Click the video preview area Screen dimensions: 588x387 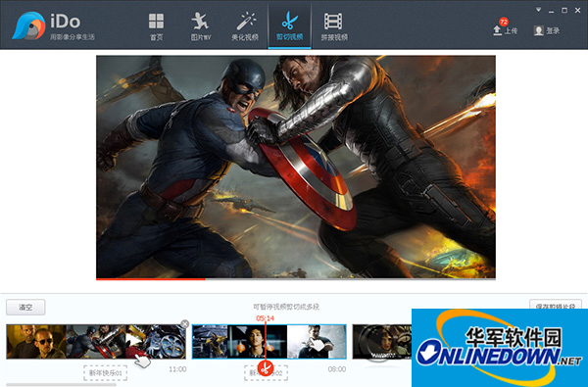tap(296, 167)
